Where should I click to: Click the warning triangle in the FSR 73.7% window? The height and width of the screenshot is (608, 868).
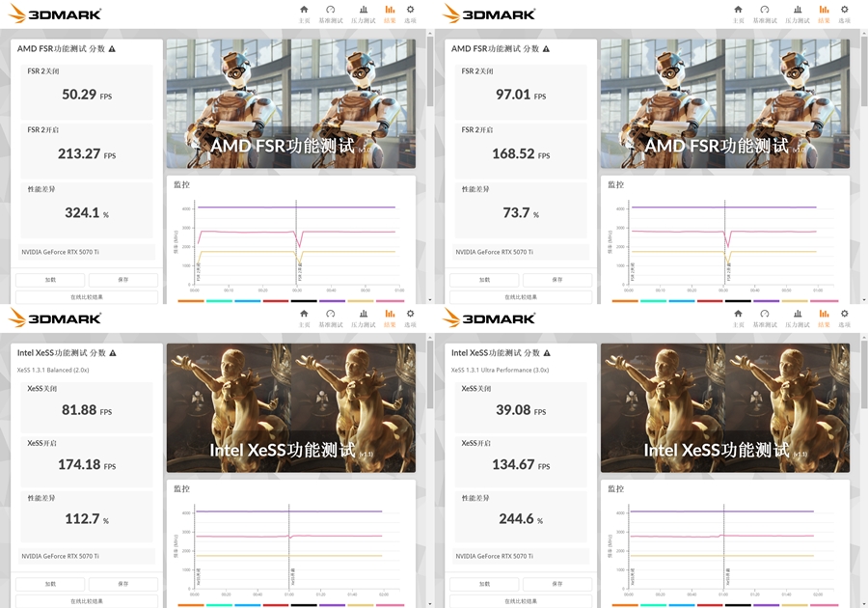click(x=547, y=48)
